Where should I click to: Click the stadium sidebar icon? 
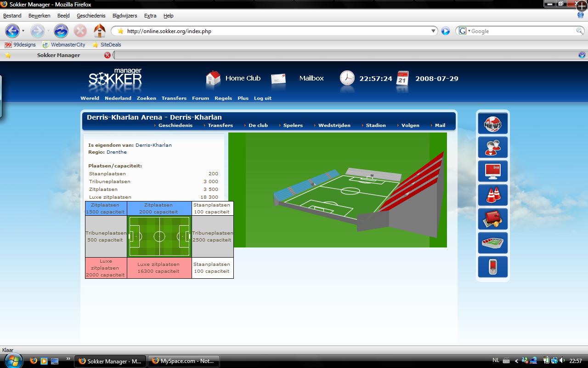(492, 243)
